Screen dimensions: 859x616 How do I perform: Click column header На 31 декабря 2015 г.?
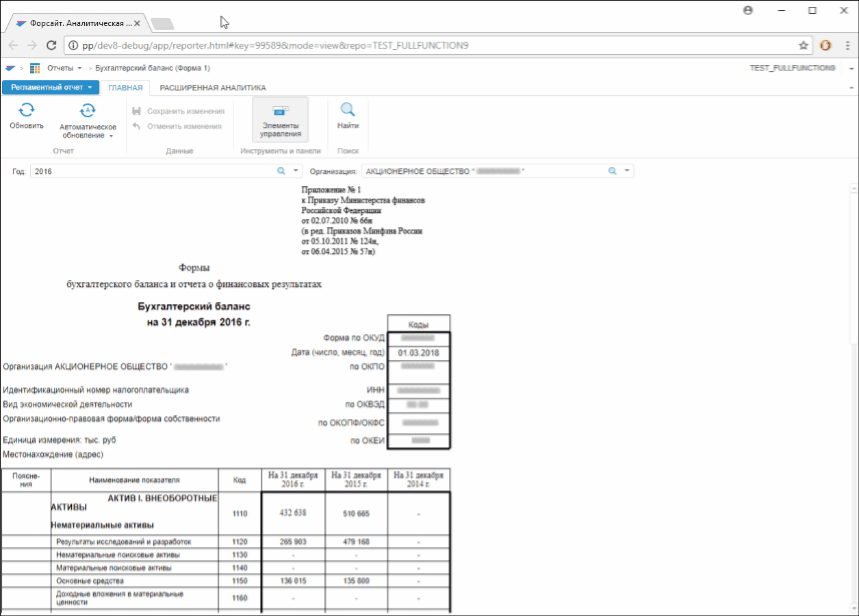356,480
